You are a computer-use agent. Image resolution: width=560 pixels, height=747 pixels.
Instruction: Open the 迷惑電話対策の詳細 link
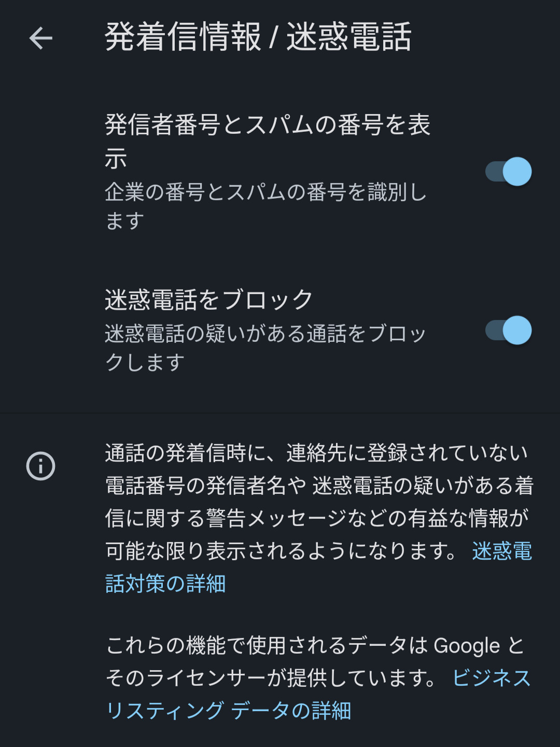(x=501, y=551)
